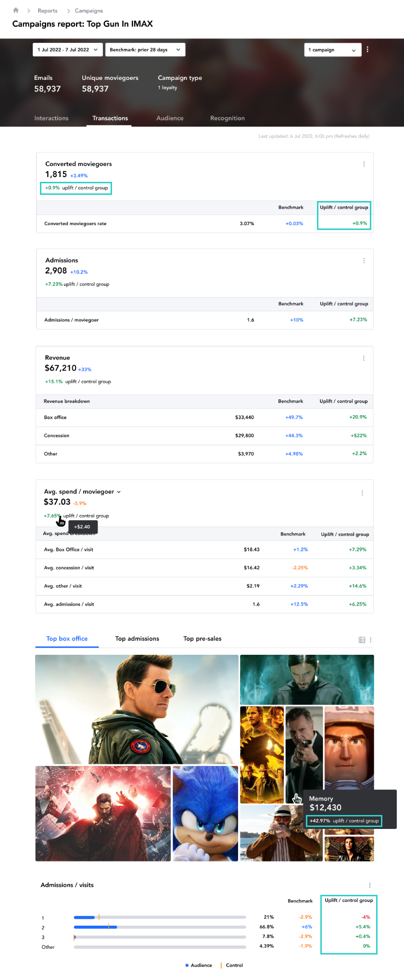Click Avg. concession / visit value $16.42
The image size is (404, 980).
252,568
